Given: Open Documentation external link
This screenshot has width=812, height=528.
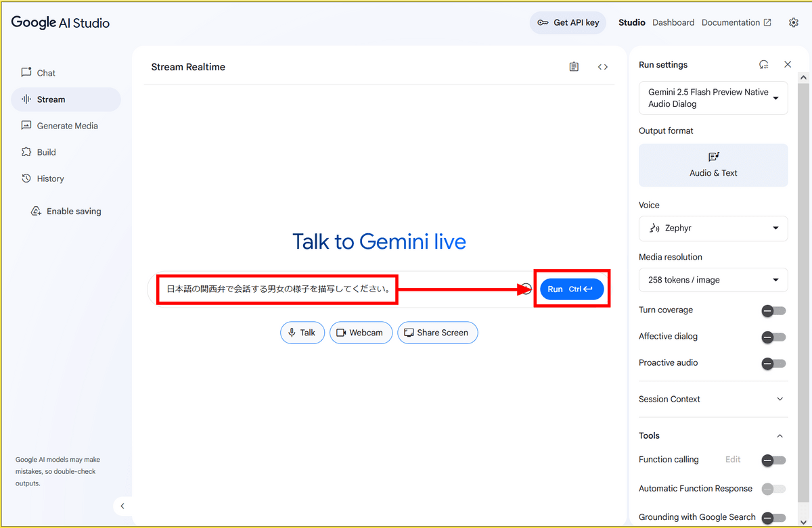Looking at the screenshot, I should 736,22.
